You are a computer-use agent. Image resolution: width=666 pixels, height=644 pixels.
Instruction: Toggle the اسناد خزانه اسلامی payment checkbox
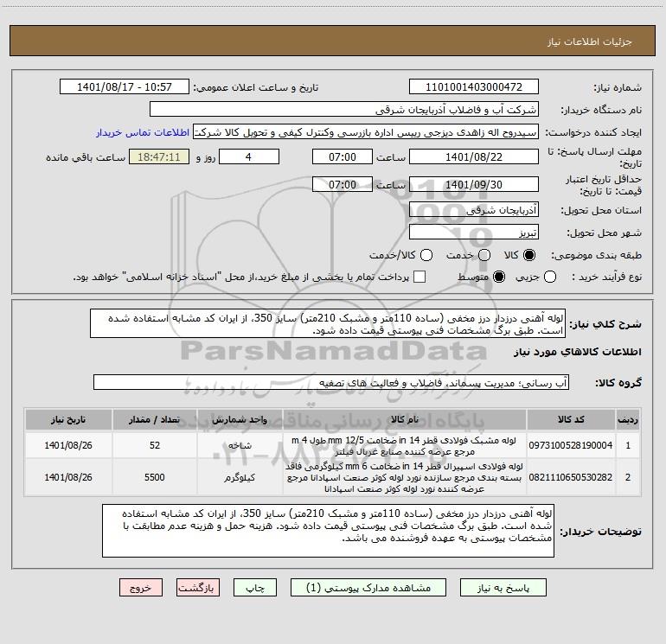tap(419, 277)
